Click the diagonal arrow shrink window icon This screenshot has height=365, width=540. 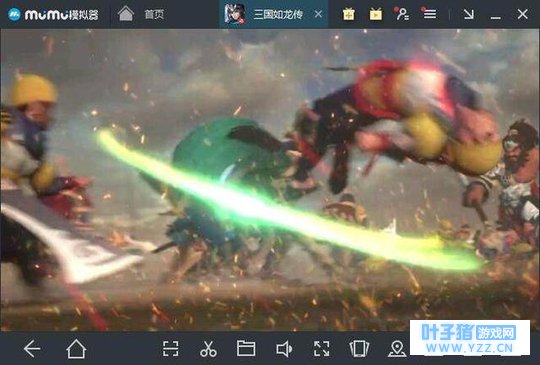(x=468, y=14)
